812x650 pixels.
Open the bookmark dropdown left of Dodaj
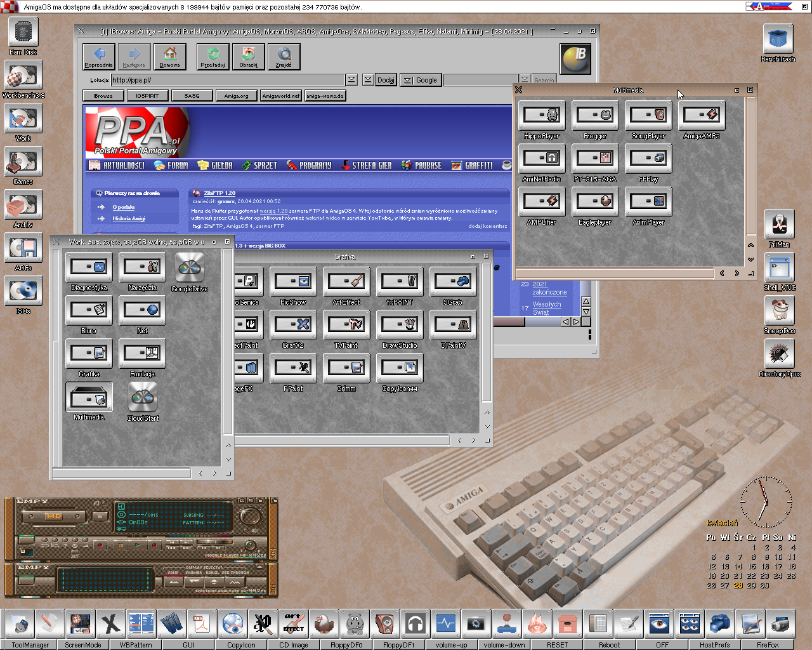tap(368, 80)
